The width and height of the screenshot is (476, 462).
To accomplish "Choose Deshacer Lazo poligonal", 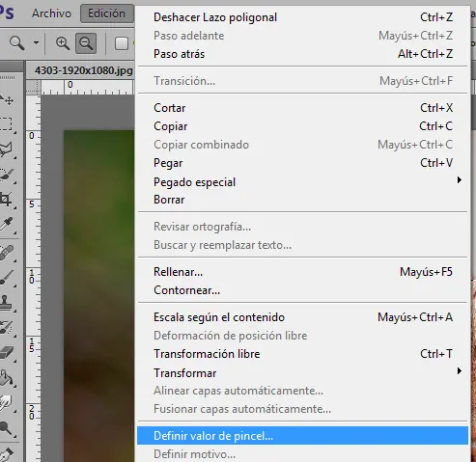I will point(303,17).
